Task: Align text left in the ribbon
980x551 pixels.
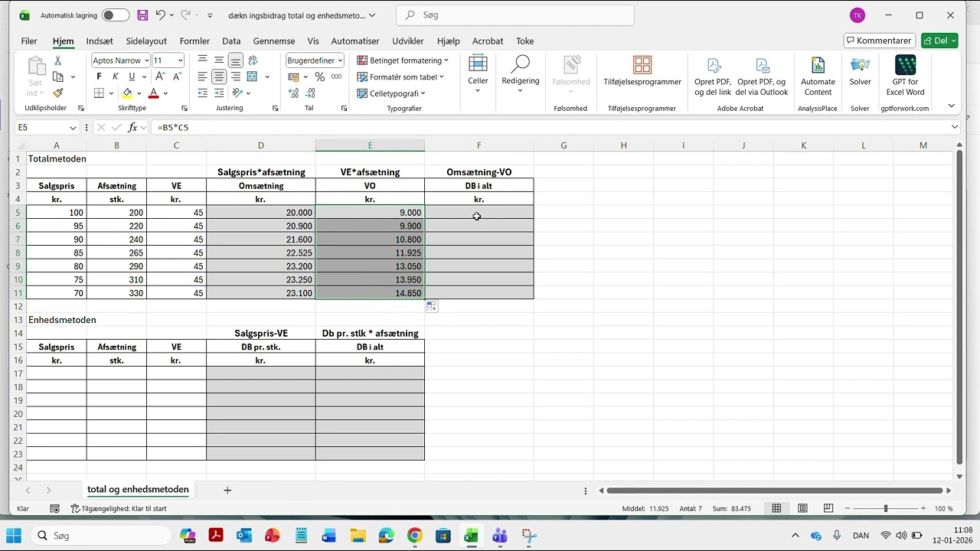Action: point(202,77)
